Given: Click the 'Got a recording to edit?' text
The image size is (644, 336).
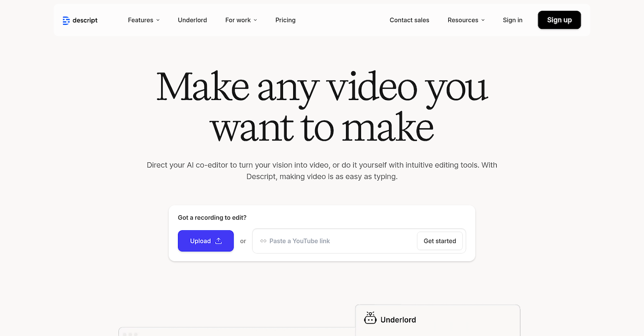Looking at the screenshot, I should 212,218.
